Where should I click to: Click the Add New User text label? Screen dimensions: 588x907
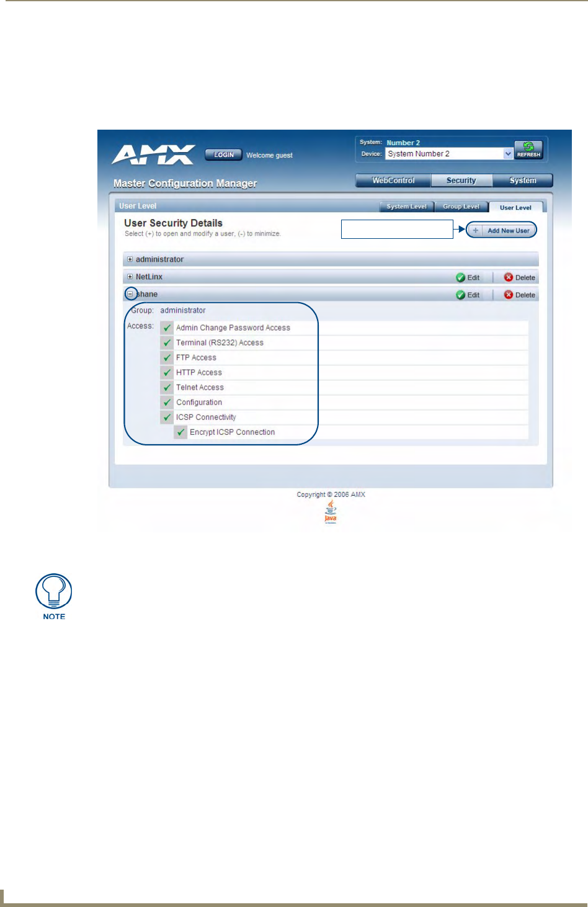coord(509,230)
